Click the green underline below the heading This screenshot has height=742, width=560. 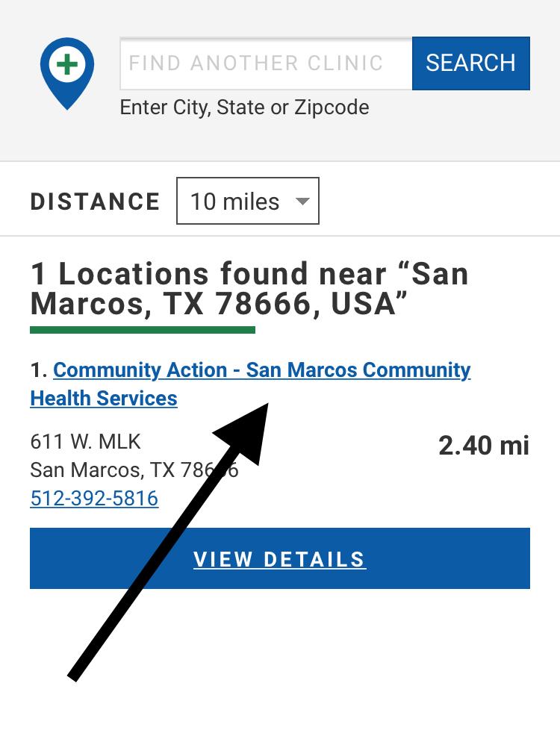coord(142,329)
